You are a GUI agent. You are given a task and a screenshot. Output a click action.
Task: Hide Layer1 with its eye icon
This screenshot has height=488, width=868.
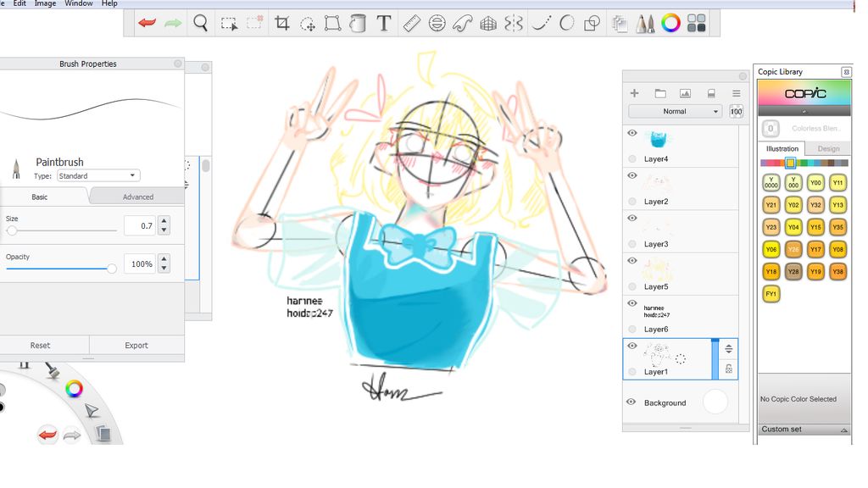pos(632,346)
